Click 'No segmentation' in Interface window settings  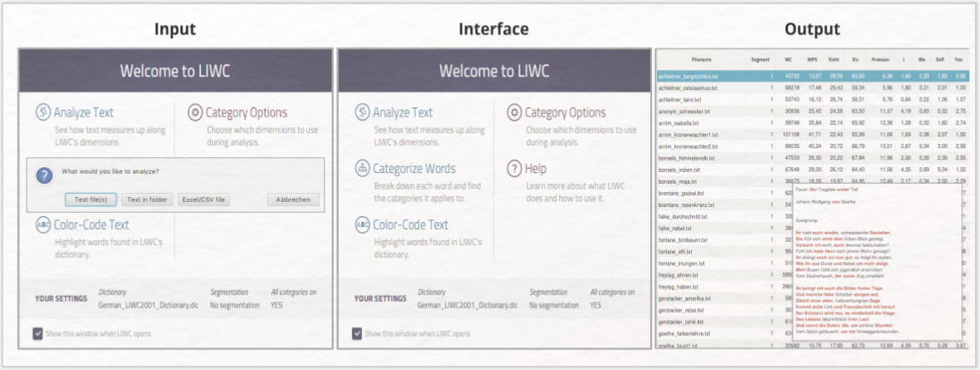point(554,305)
